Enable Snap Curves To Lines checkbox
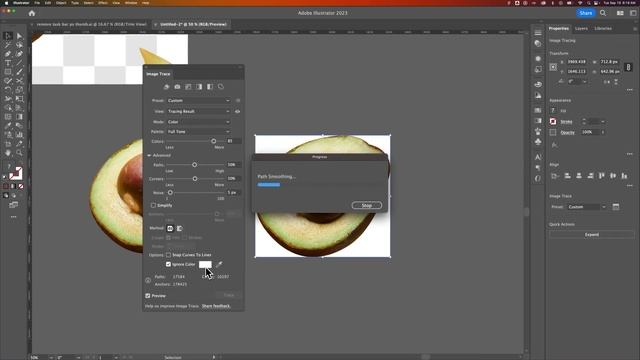 [x=168, y=255]
